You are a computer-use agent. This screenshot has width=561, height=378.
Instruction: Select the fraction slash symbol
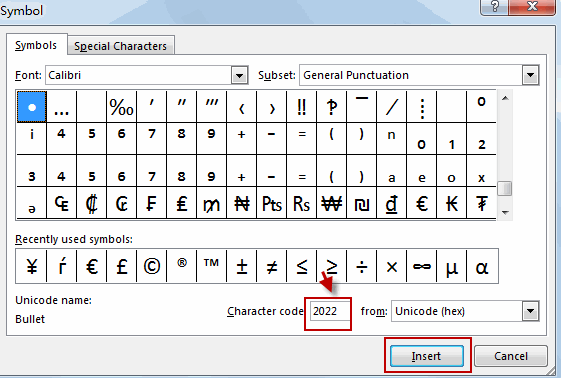point(392,107)
